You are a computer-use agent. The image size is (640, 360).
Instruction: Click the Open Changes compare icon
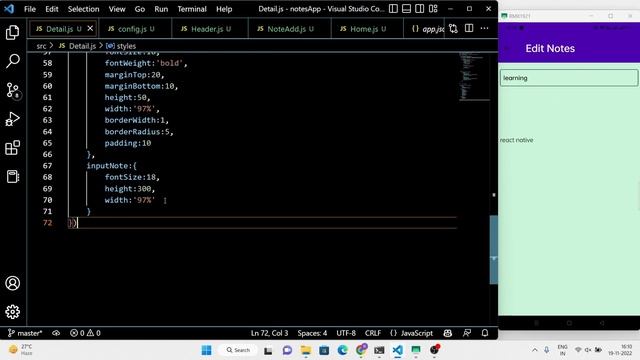[453, 29]
